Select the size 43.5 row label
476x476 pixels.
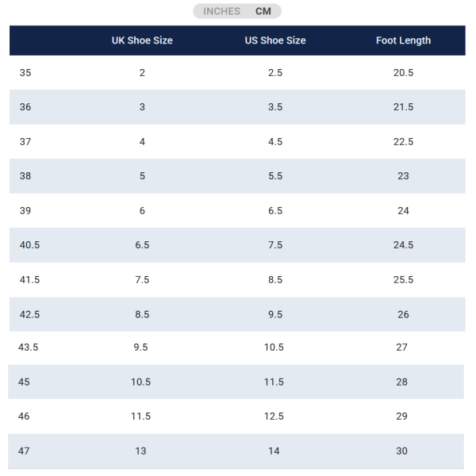(29, 347)
